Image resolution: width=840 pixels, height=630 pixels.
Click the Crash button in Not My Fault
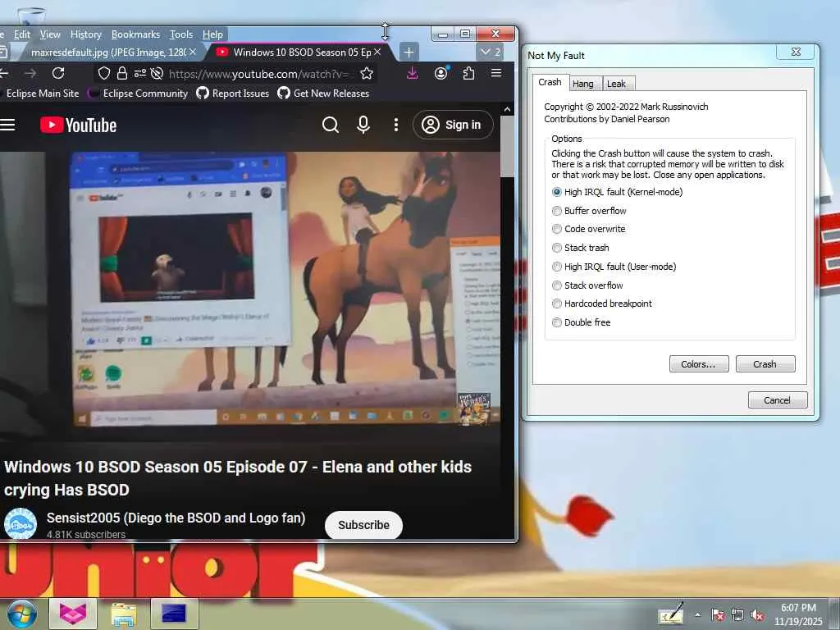click(x=765, y=363)
